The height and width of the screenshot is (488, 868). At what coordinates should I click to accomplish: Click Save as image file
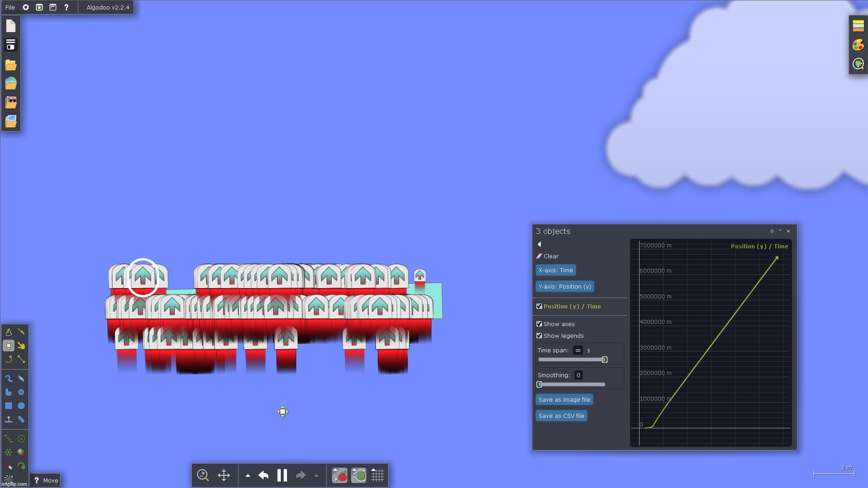564,399
